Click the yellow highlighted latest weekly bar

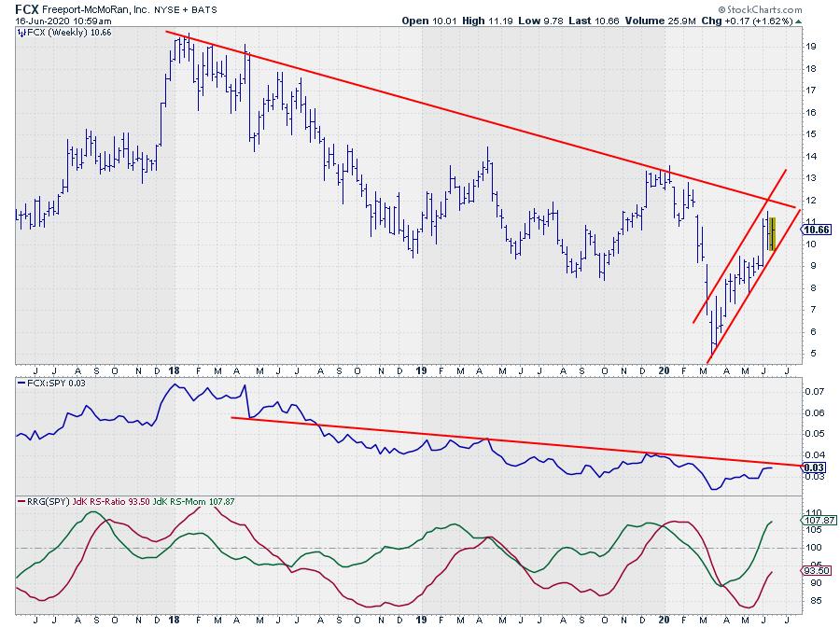coord(772,234)
